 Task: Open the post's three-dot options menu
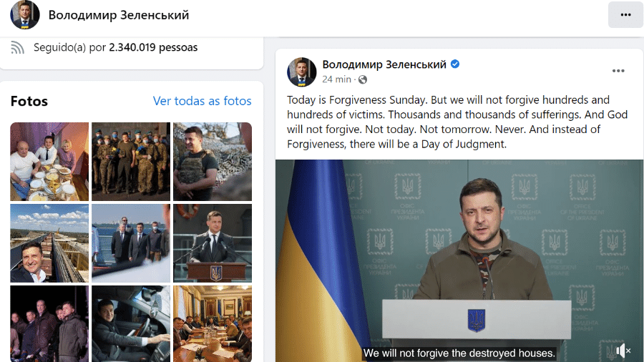pos(618,71)
